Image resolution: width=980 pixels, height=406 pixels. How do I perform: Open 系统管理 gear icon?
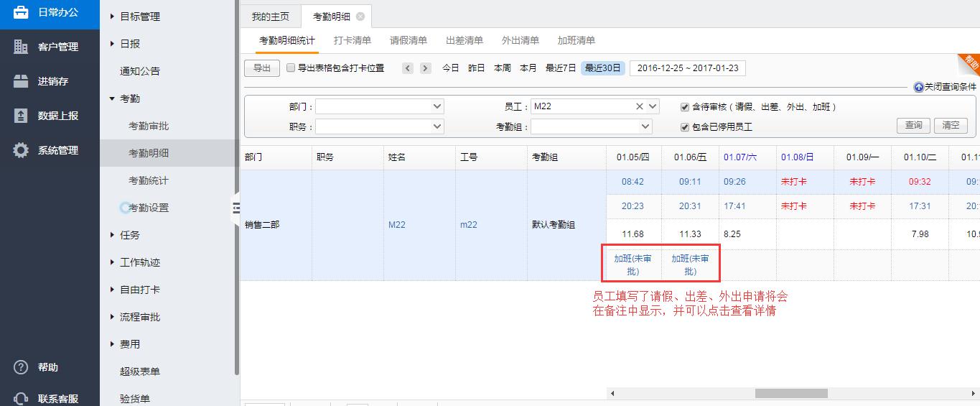point(21,150)
